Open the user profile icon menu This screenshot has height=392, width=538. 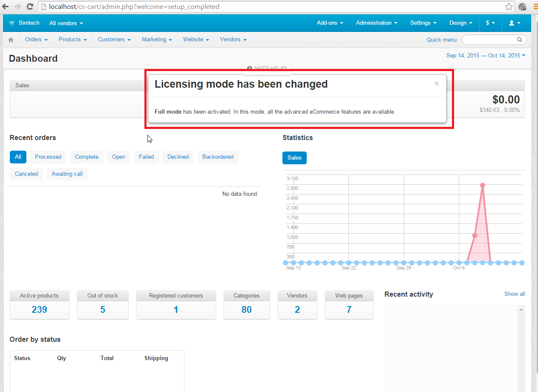coord(514,23)
